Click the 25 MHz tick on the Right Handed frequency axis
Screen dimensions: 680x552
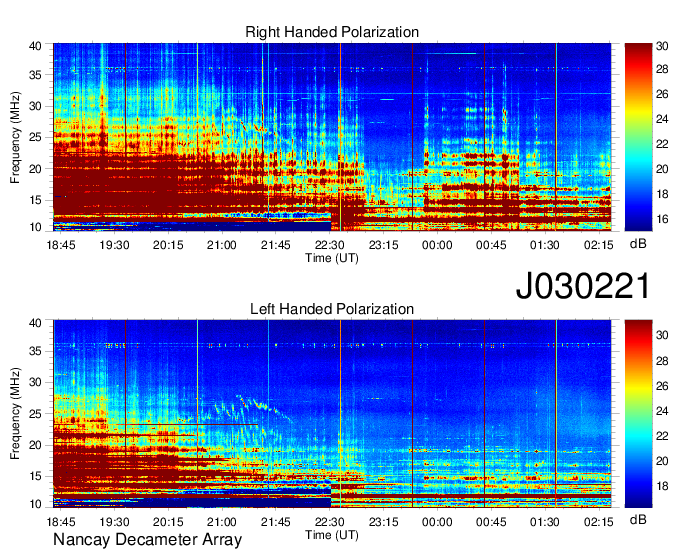tap(35, 137)
